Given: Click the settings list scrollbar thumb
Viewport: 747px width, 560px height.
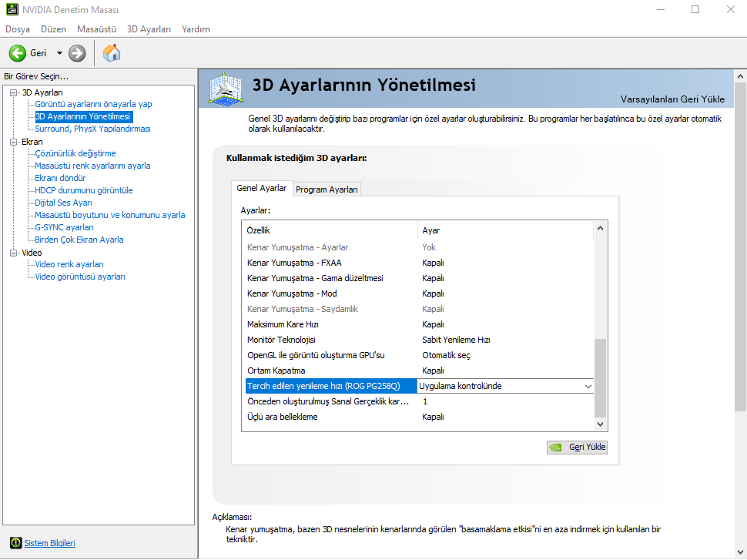Looking at the screenshot, I should [x=600, y=378].
